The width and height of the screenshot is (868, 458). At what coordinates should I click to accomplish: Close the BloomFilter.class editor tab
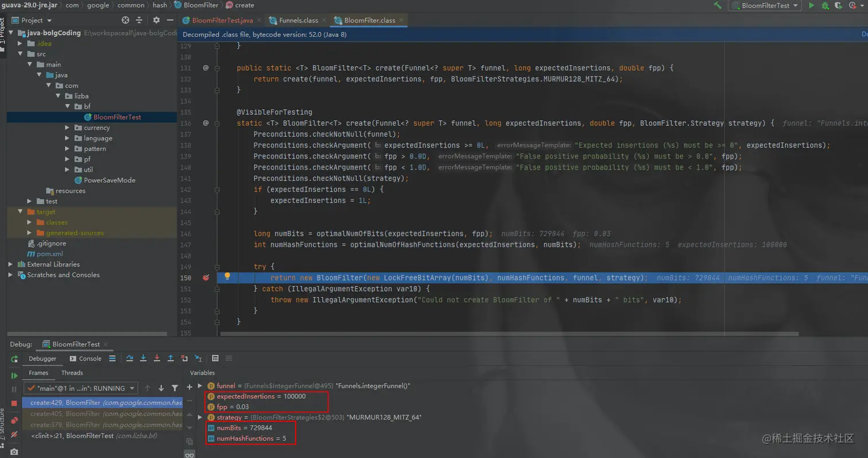click(x=401, y=20)
